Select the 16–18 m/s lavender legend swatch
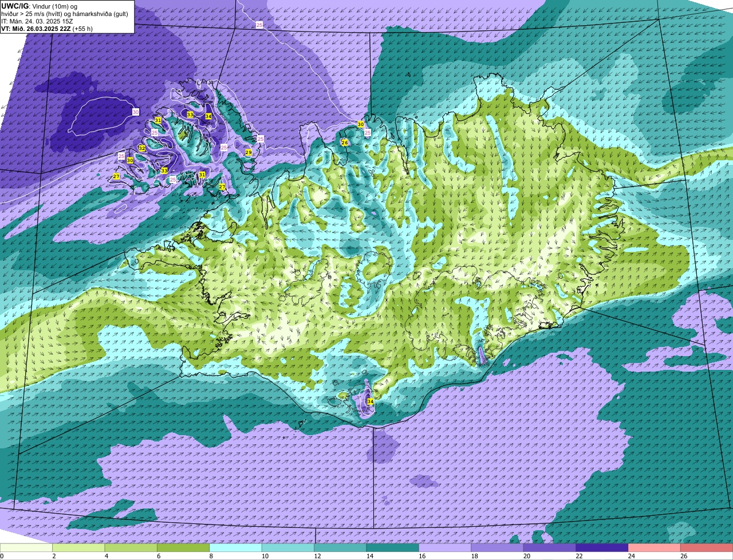The width and height of the screenshot is (733, 560). (x=445, y=547)
